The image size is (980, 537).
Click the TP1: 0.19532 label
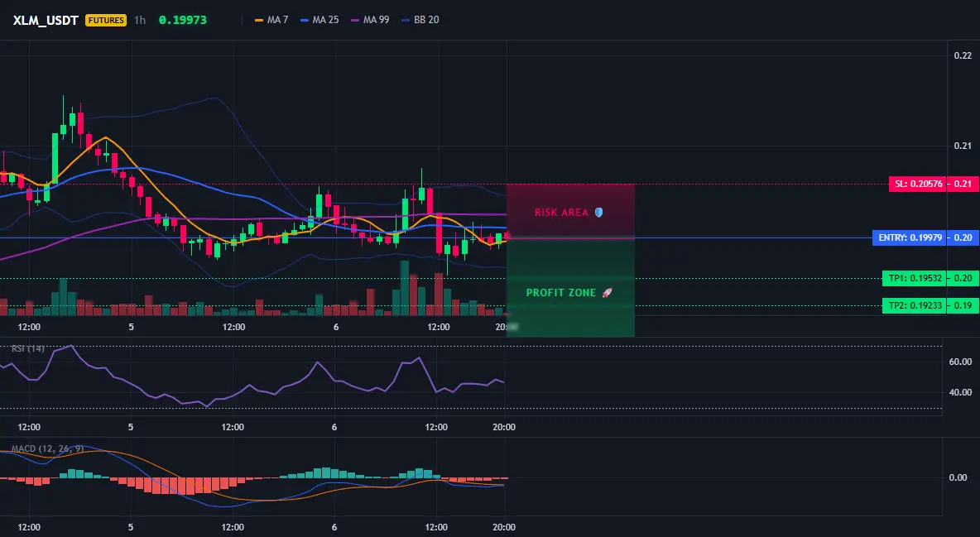915,278
